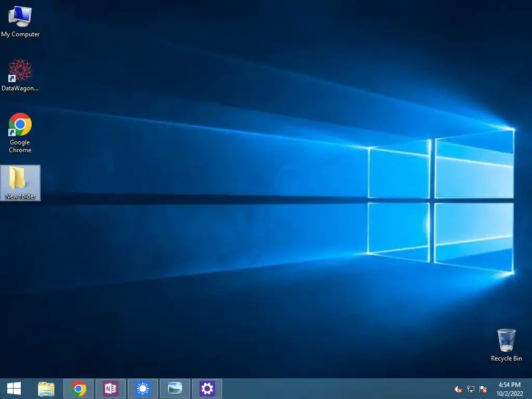Open the Weather app in taskbar

point(143,389)
